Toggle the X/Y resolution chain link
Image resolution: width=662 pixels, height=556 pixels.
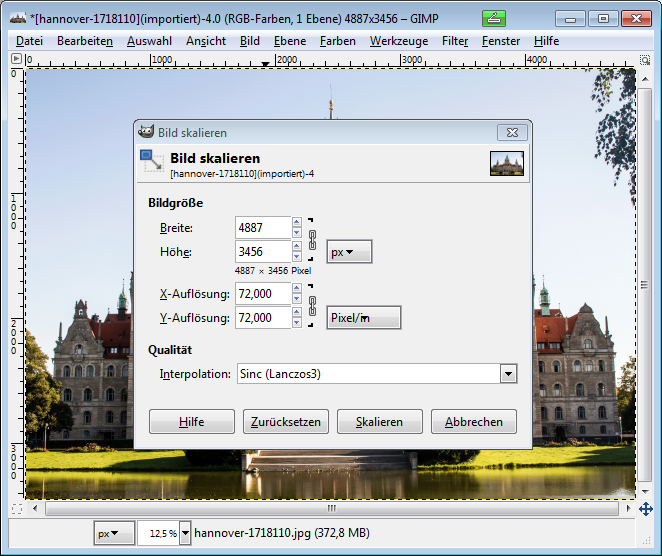312,305
